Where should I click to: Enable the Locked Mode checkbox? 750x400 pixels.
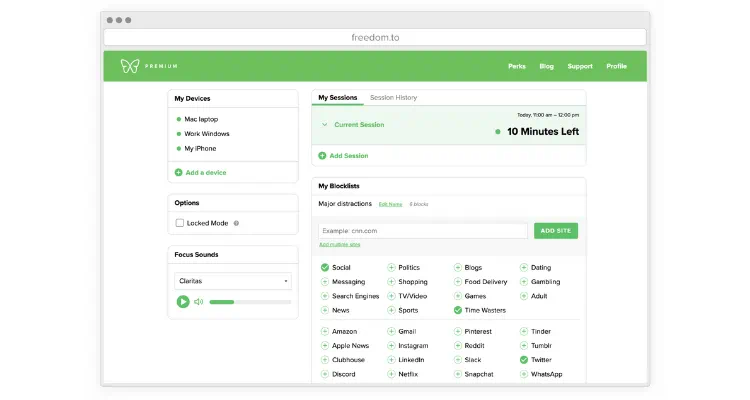tap(180, 223)
